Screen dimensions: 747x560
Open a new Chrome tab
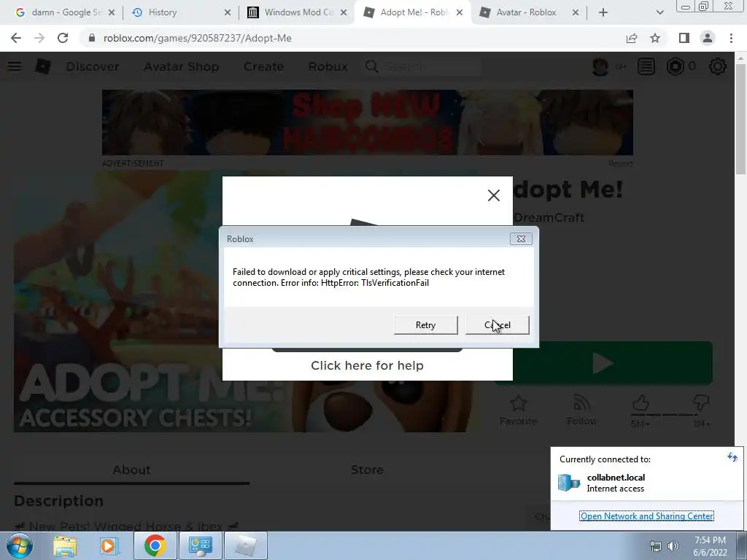click(603, 12)
